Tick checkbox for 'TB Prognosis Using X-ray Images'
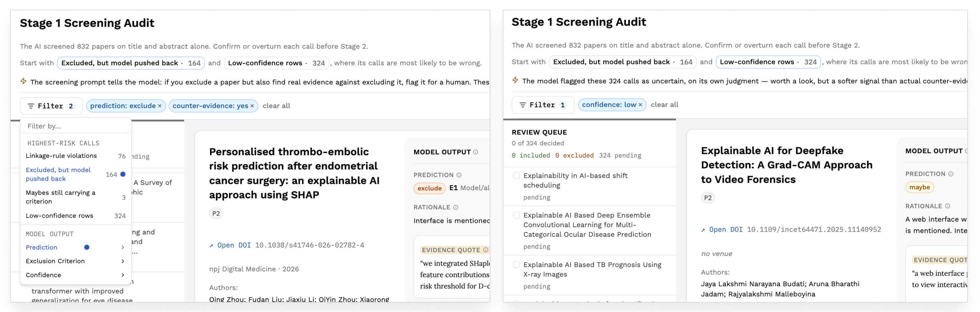Screen dimensions: 980x312 coord(516,265)
